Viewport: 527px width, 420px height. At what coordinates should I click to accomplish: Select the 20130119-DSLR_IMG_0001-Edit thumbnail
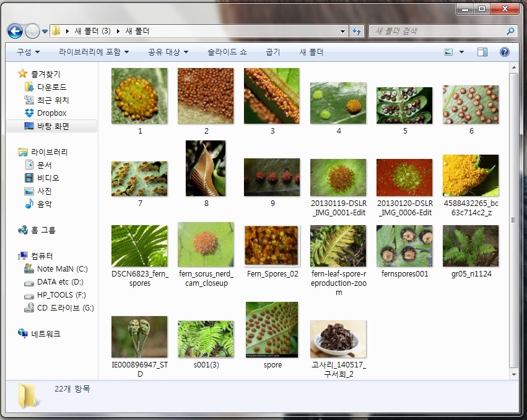click(338, 178)
